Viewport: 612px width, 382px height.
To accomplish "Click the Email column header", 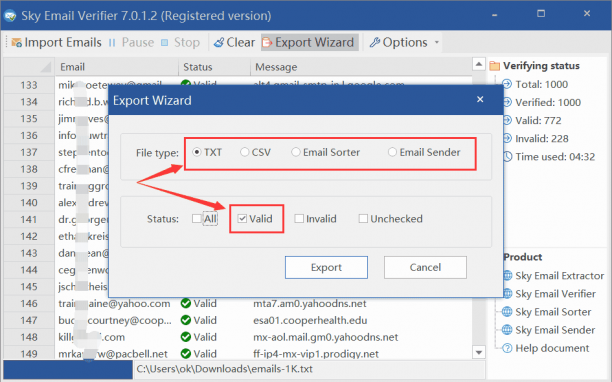I will coord(117,67).
